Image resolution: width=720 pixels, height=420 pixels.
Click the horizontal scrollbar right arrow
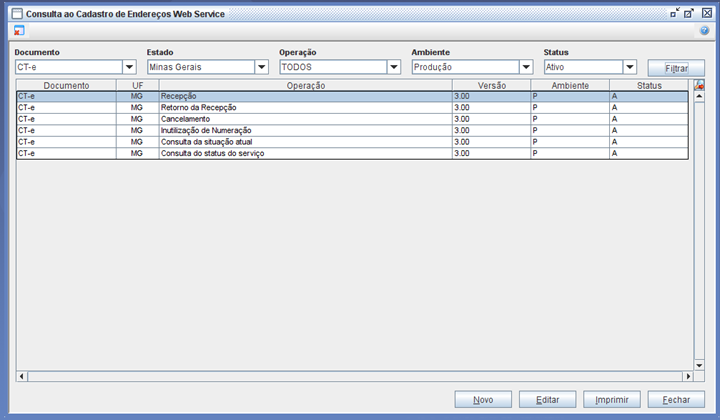(686, 376)
